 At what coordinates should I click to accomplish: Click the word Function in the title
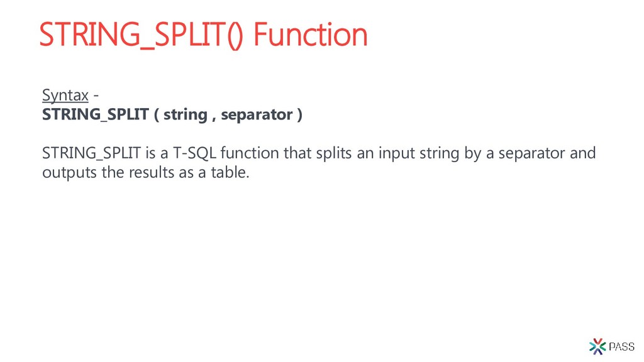311,35
